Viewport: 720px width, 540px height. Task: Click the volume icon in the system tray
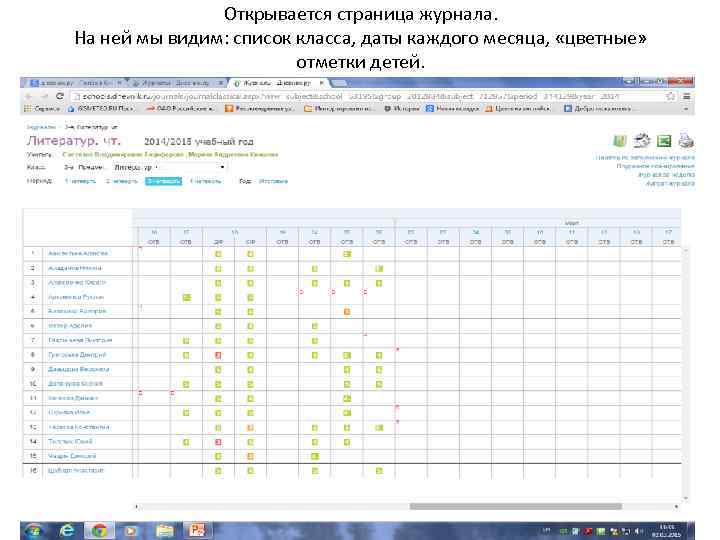click(639, 531)
